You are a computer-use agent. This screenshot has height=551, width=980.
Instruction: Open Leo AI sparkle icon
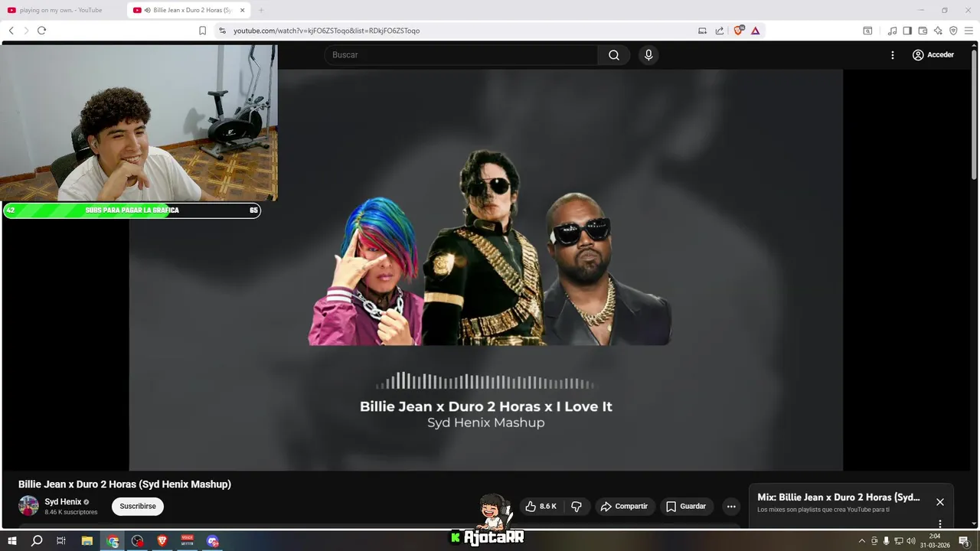[x=938, y=31]
